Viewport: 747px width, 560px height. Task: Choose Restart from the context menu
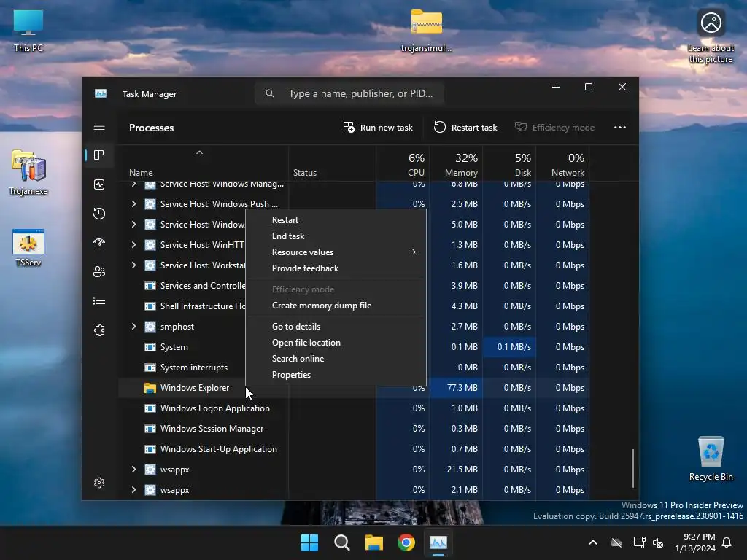(x=336, y=220)
